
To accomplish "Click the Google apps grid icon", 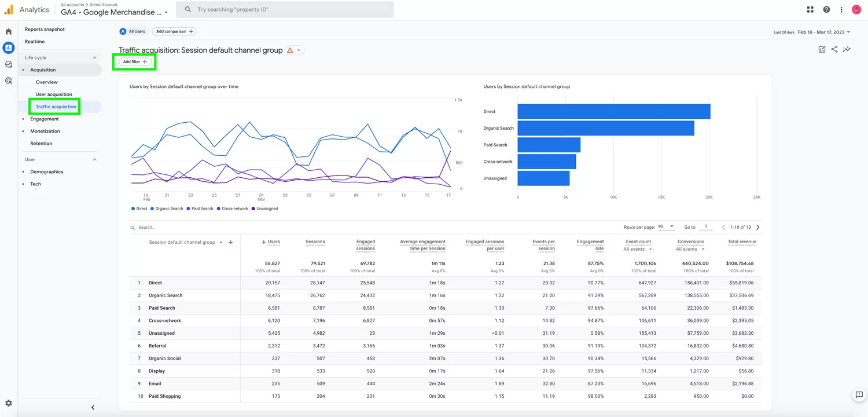I will click(810, 10).
